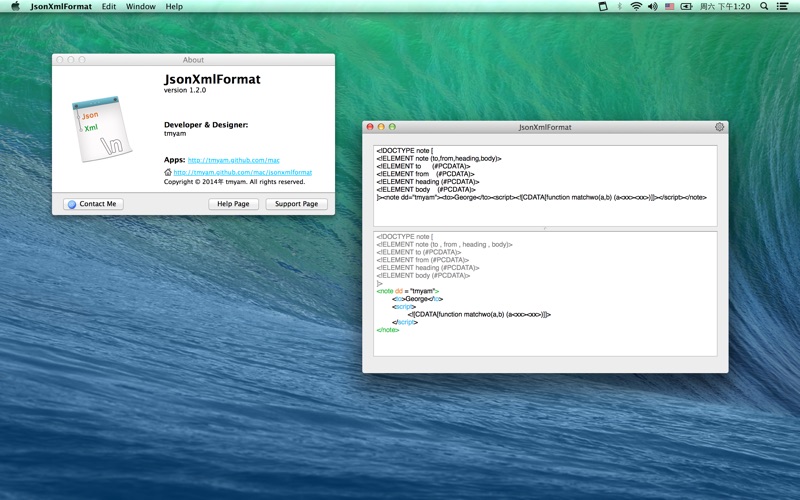Open the US flag input source menu
This screenshot has height=500, width=800.
[x=669, y=6]
